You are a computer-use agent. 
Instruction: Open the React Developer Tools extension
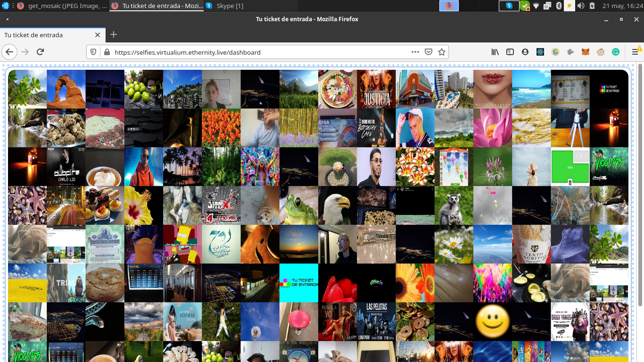point(540,52)
